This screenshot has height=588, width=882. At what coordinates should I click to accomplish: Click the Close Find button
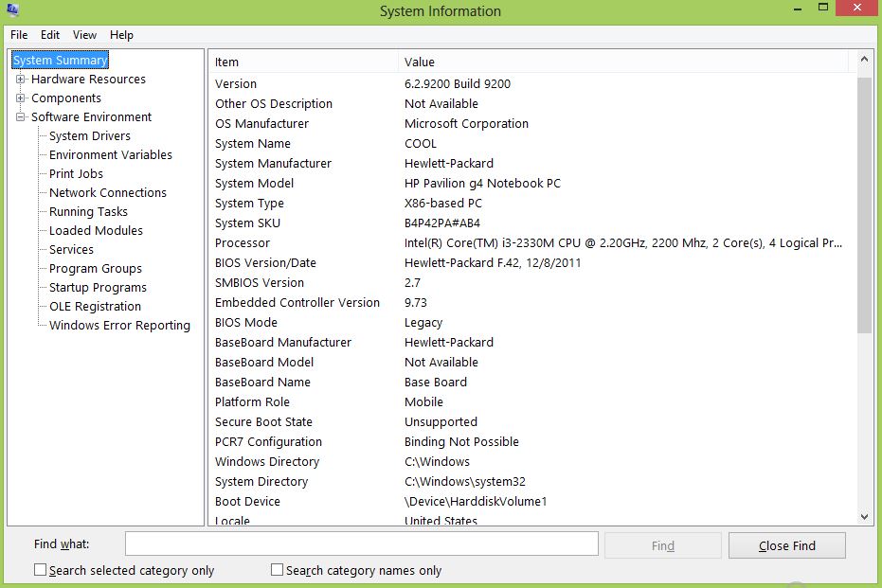click(786, 544)
